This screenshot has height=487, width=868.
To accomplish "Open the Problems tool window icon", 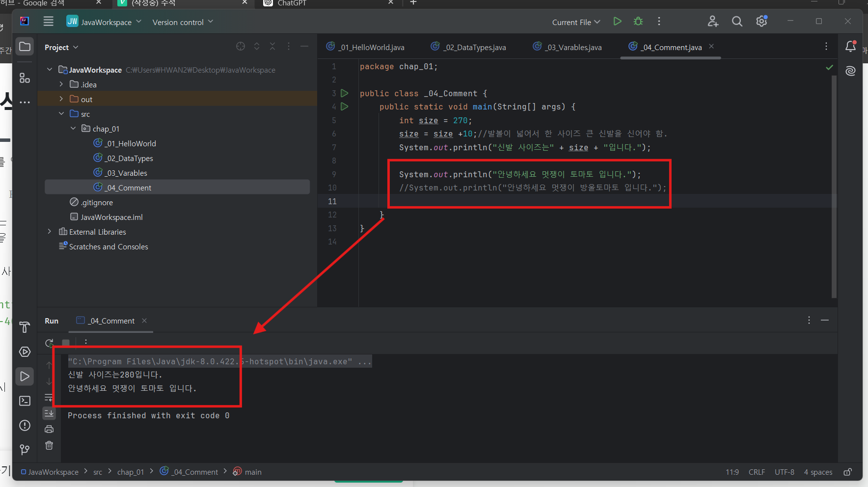I will (25, 426).
